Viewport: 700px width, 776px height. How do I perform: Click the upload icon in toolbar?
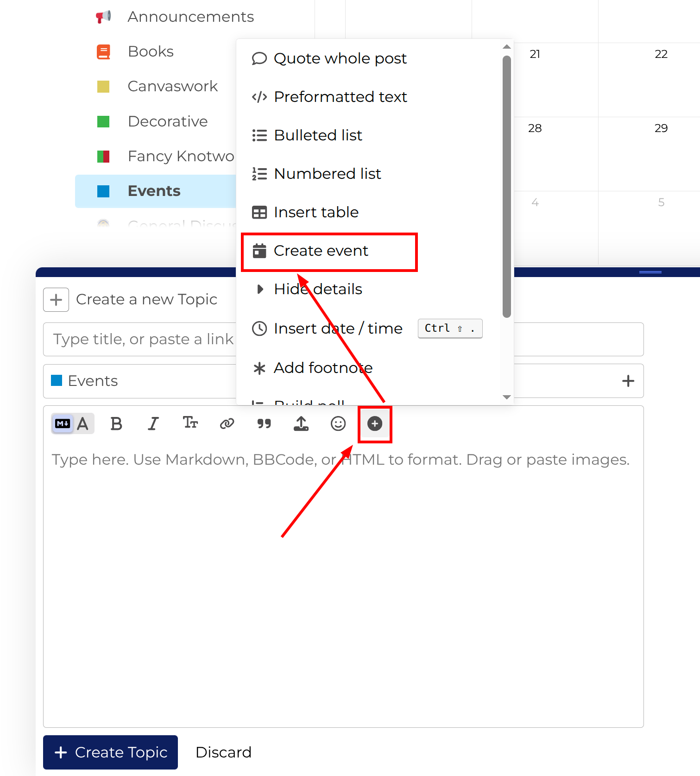pos(301,423)
